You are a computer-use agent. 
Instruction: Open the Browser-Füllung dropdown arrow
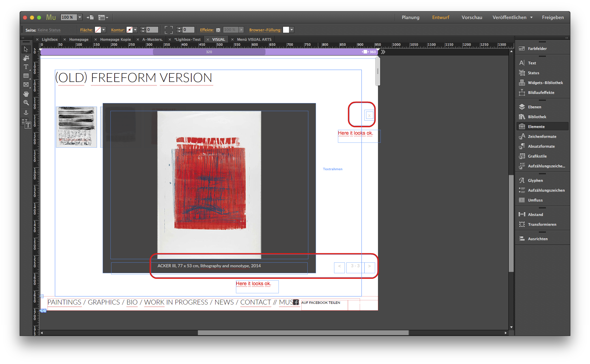(x=291, y=30)
